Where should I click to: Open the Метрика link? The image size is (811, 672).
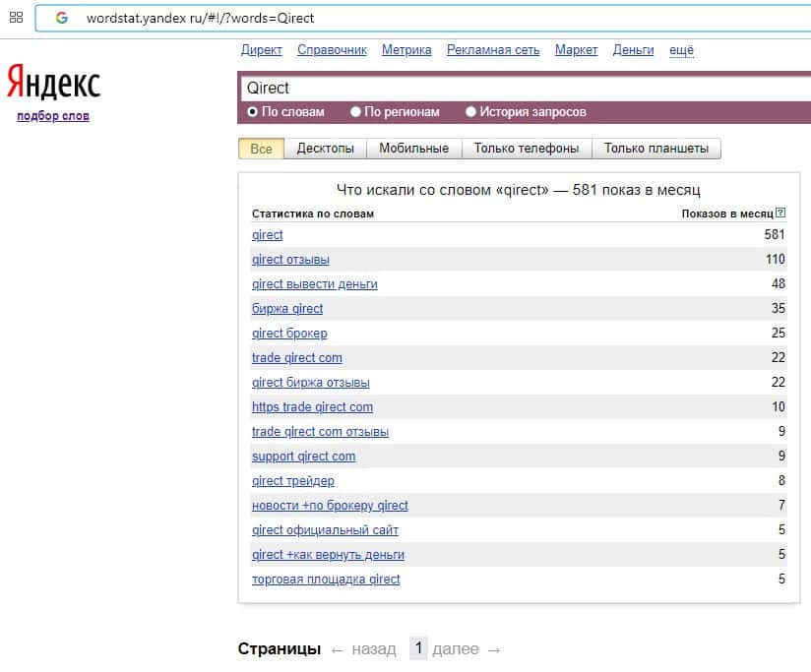point(406,50)
